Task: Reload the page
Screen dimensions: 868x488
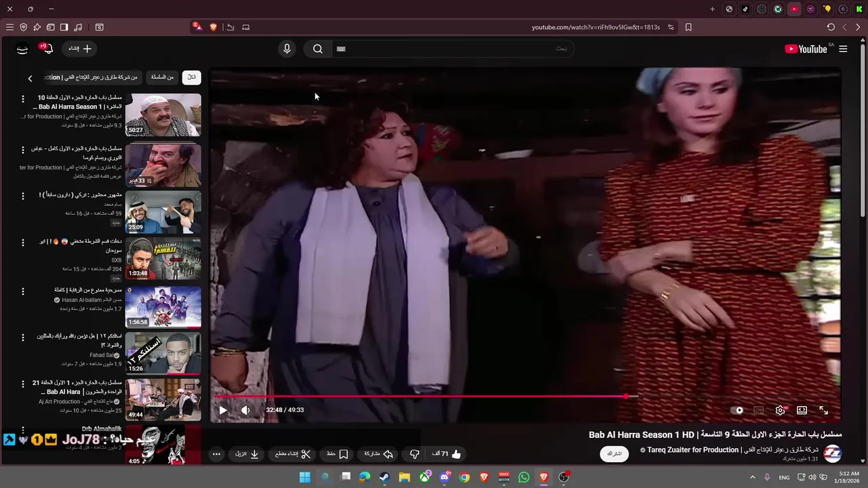Action: [831, 27]
